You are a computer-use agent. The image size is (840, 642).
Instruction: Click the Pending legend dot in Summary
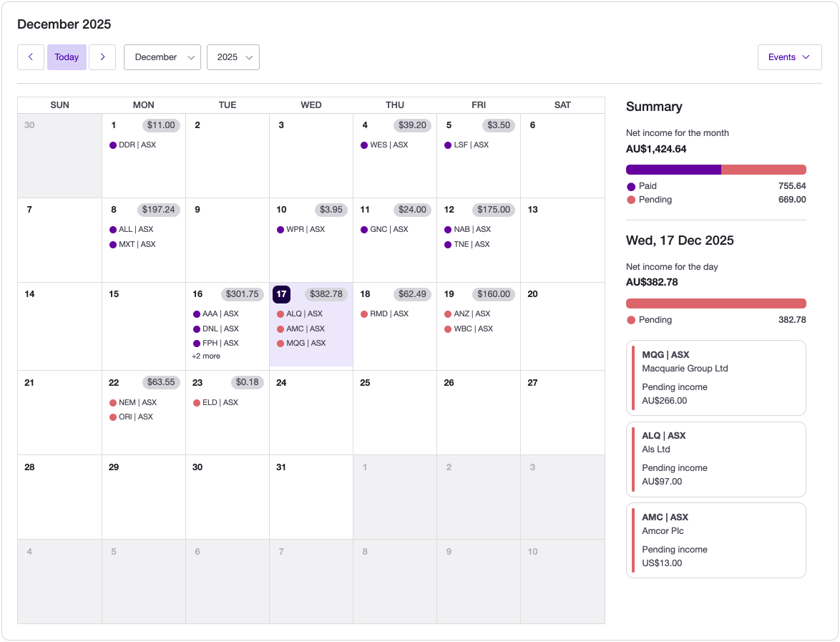631,200
